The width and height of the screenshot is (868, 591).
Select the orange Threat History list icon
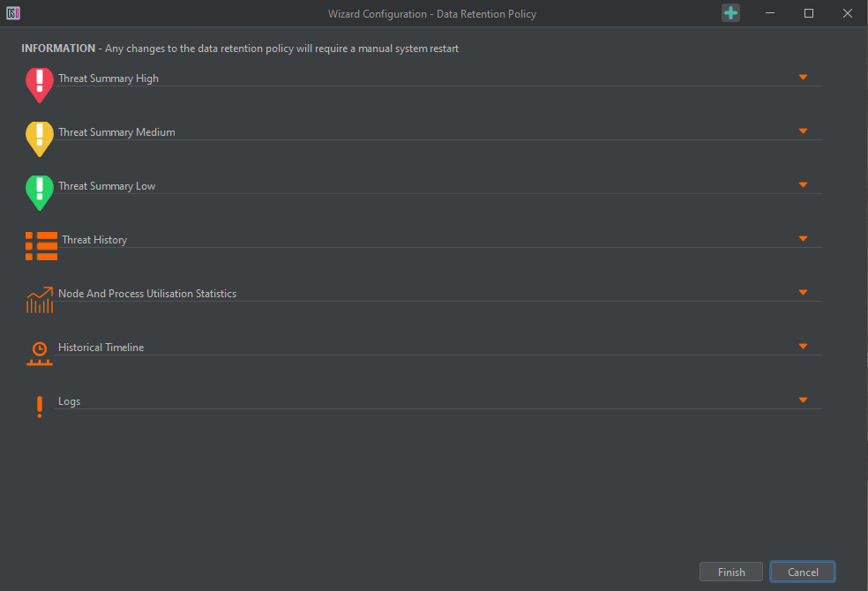[41, 245]
